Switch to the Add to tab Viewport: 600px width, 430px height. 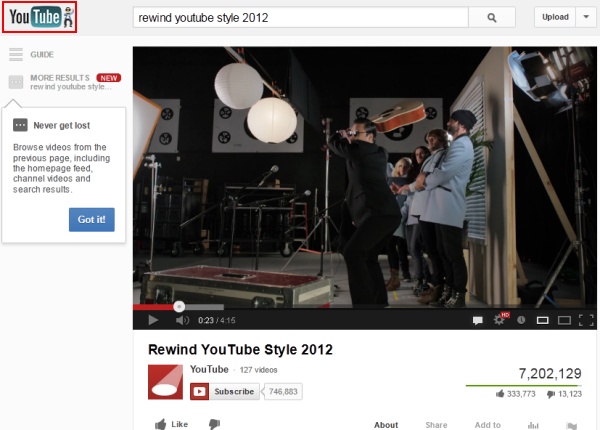(x=488, y=425)
